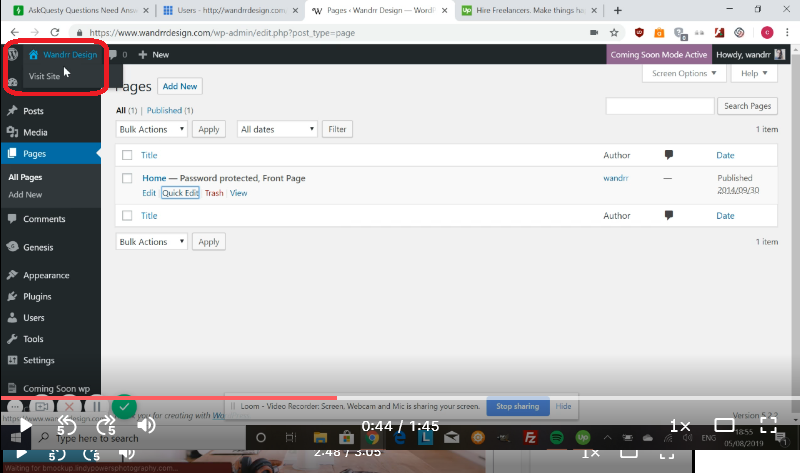Open Spotify from the taskbar
The height and width of the screenshot is (473, 800).
(x=557, y=438)
